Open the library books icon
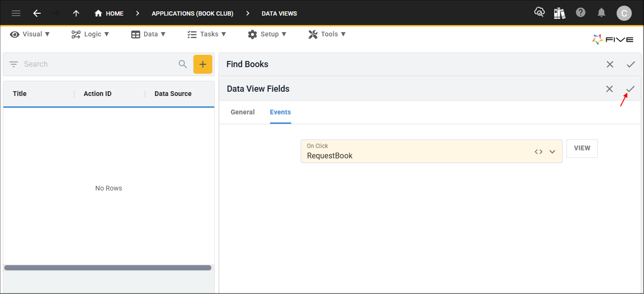644x294 pixels. pyautogui.click(x=560, y=13)
